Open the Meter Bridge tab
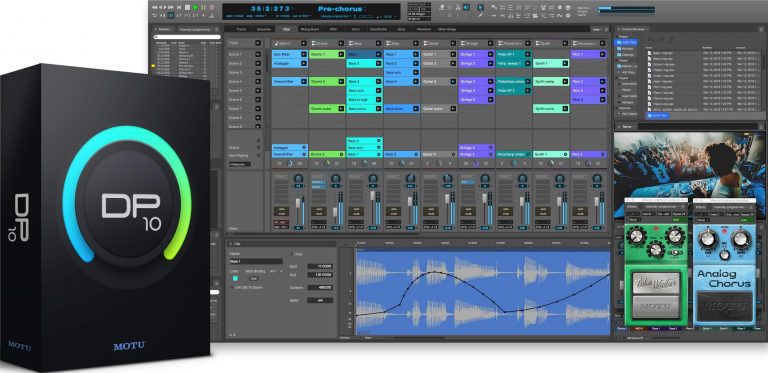Image resolution: width=768 pixels, height=373 pixels. click(447, 29)
